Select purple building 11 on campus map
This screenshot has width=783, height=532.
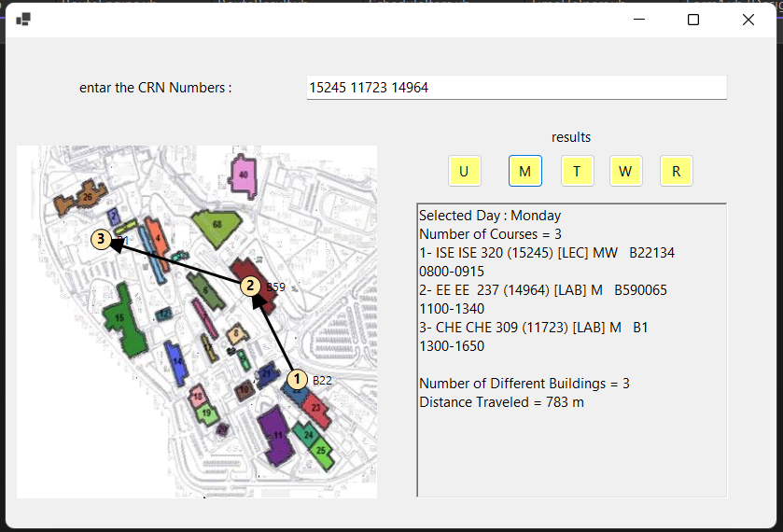(276, 436)
